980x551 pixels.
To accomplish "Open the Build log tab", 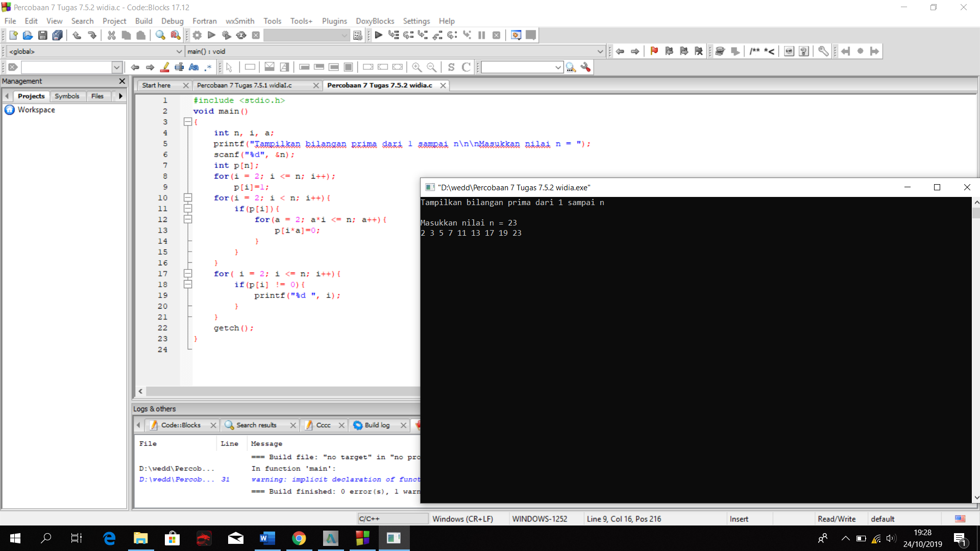I will (377, 425).
